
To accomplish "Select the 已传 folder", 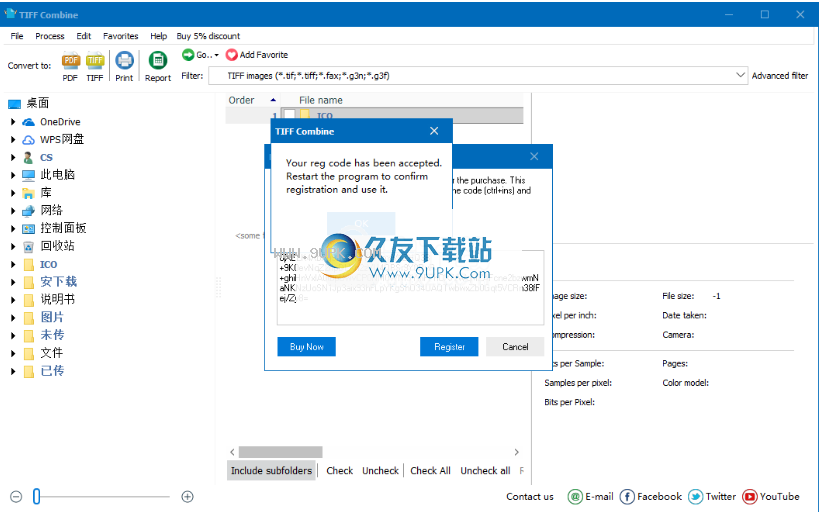I will pyautogui.click(x=52, y=371).
